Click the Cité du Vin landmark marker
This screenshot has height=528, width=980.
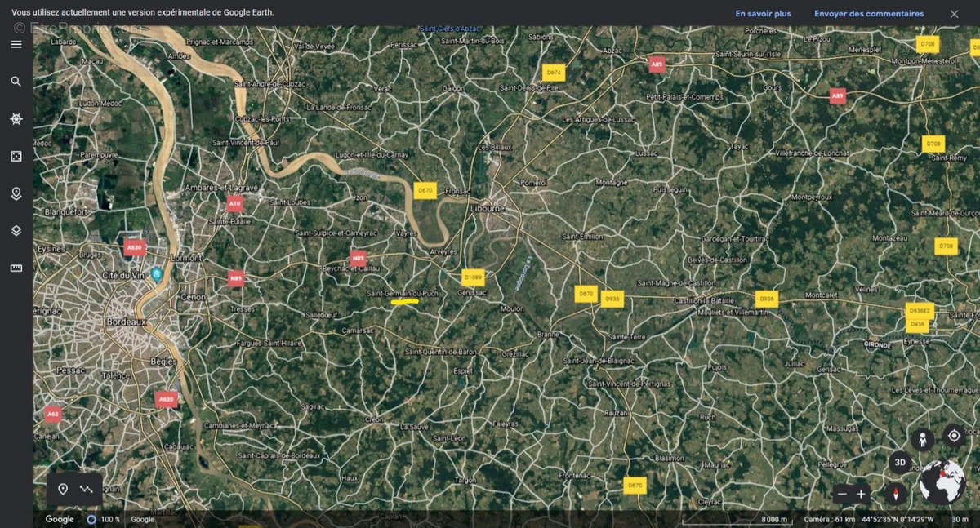156,273
